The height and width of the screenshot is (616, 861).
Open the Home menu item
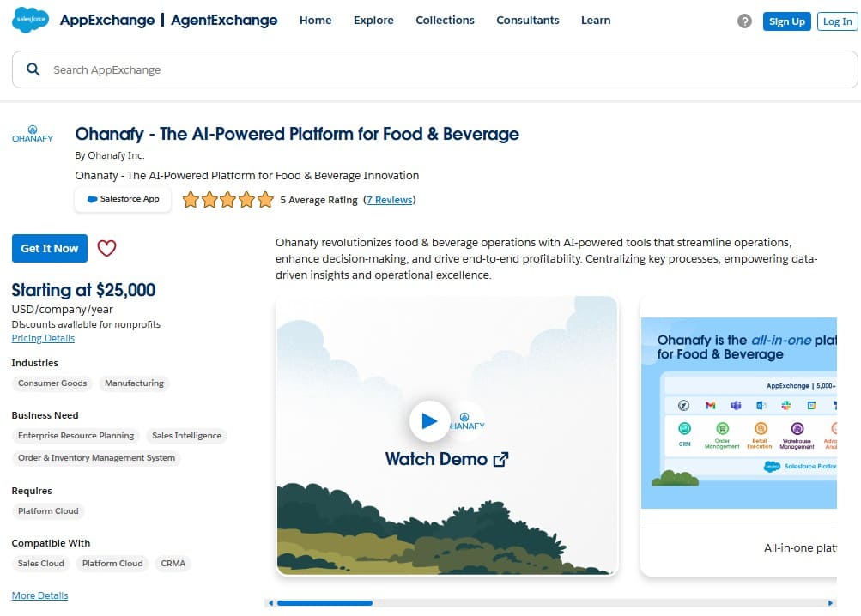pos(315,21)
